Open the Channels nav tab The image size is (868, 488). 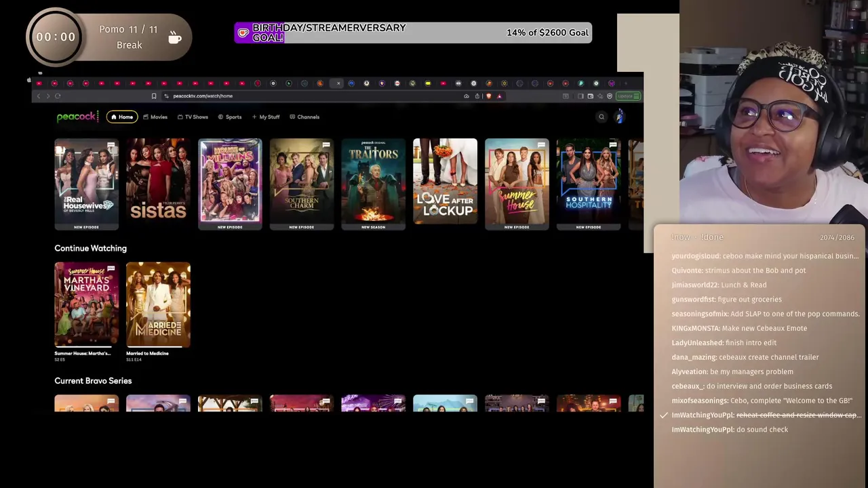point(304,117)
